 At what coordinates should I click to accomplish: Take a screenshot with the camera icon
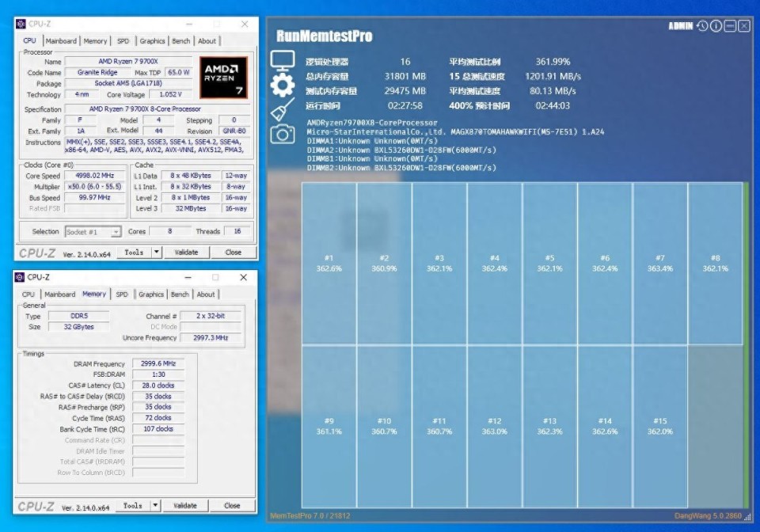coord(283,134)
